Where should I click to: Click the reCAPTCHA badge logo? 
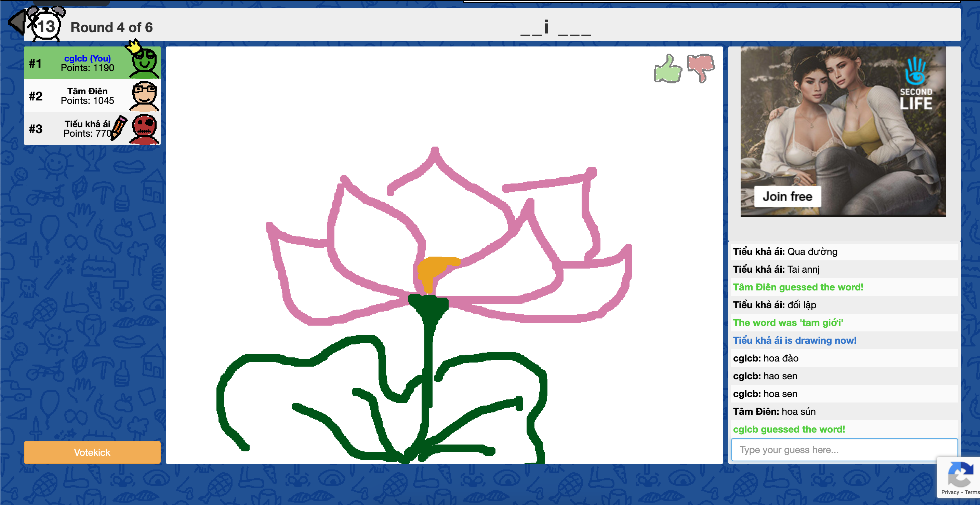[960, 474]
